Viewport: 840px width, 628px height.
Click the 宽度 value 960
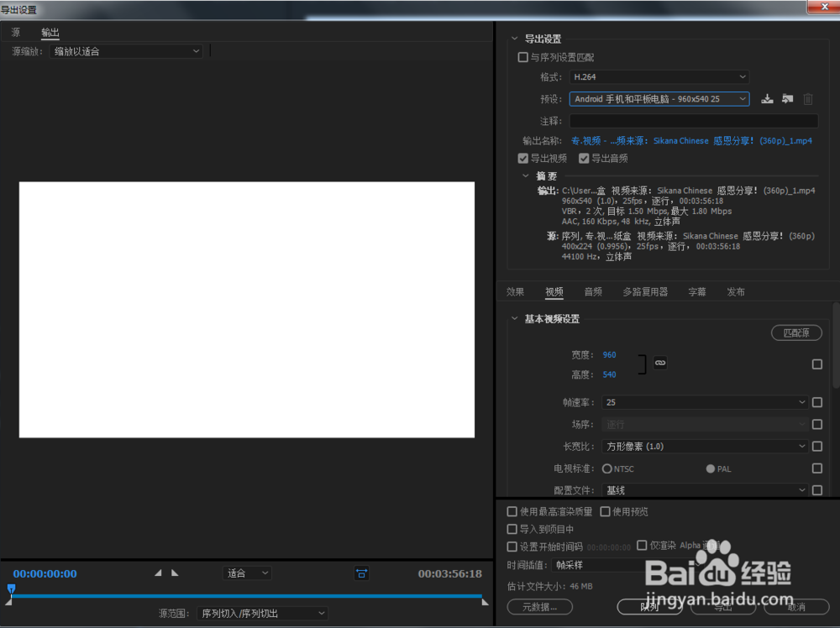(609, 355)
